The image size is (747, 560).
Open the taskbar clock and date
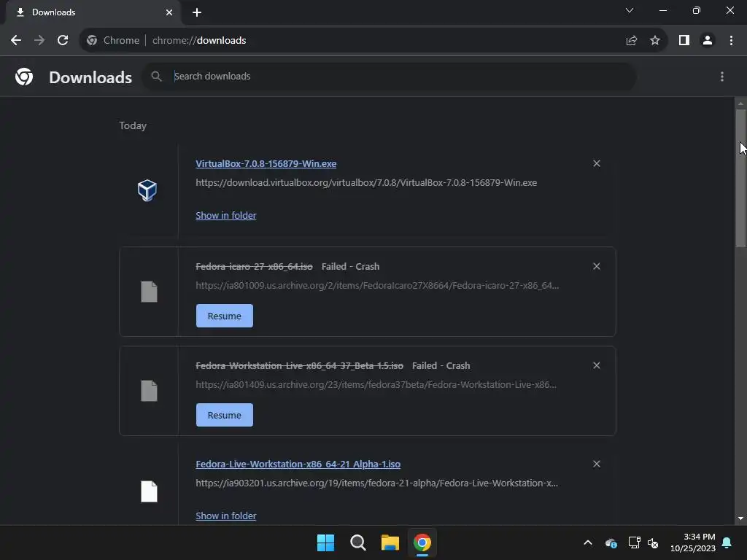coord(693,542)
